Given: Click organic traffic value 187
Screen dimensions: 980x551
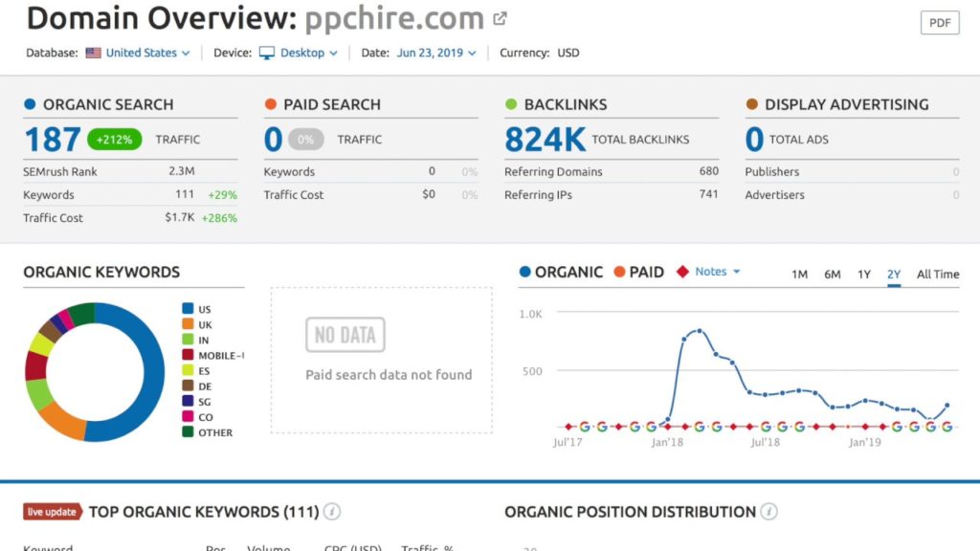Looking at the screenshot, I should pyautogui.click(x=53, y=140).
